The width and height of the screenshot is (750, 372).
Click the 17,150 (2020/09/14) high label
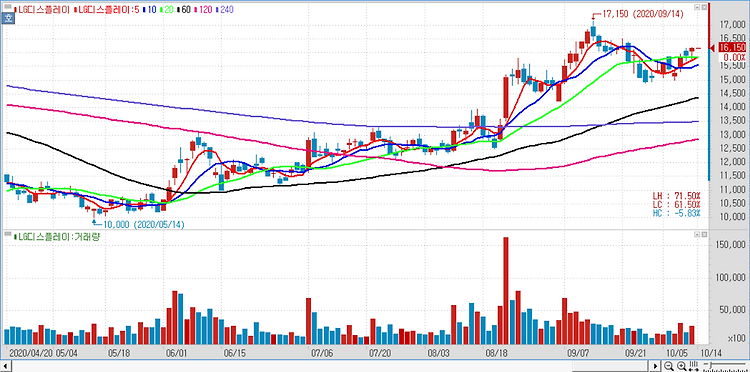click(x=642, y=14)
